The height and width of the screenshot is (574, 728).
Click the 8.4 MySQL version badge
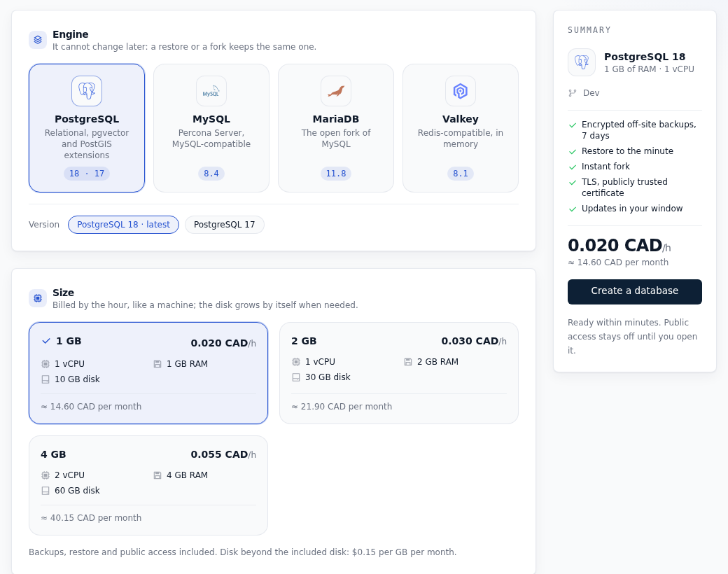pyautogui.click(x=211, y=174)
